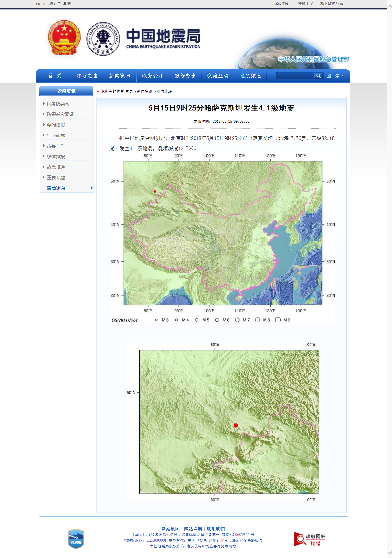Click the China Earthquake Administration round seal
The image size is (392, 558).
click(103, 39)
